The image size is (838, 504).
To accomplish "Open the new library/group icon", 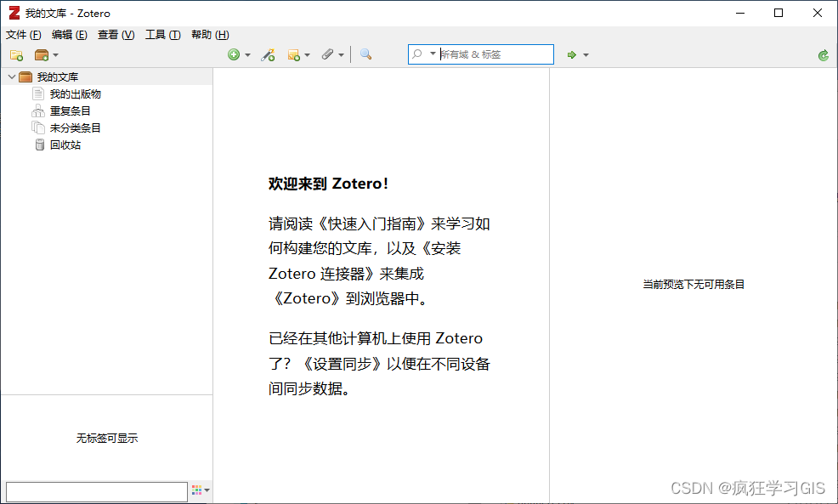I will click(40, 54).
